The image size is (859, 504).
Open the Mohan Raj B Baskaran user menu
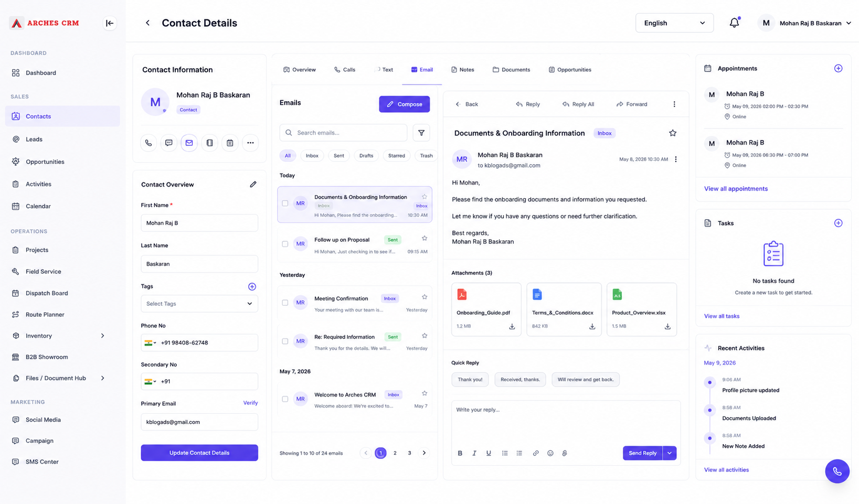coord(804,23)
